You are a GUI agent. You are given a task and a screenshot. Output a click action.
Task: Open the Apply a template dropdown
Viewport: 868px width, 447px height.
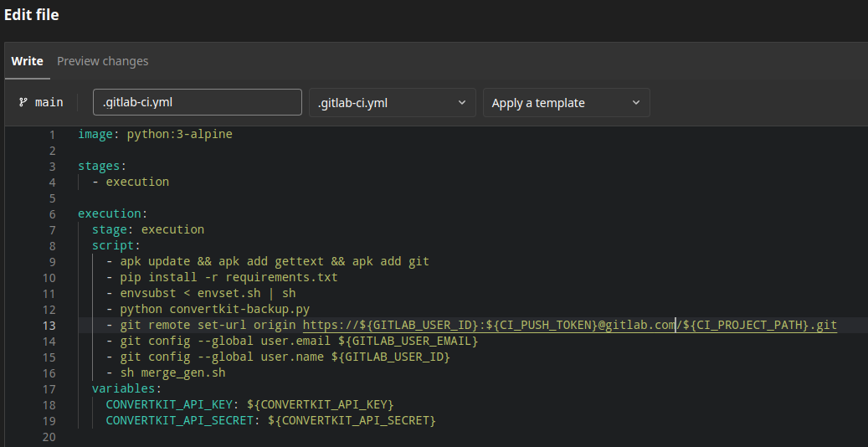tap(567, 102)
